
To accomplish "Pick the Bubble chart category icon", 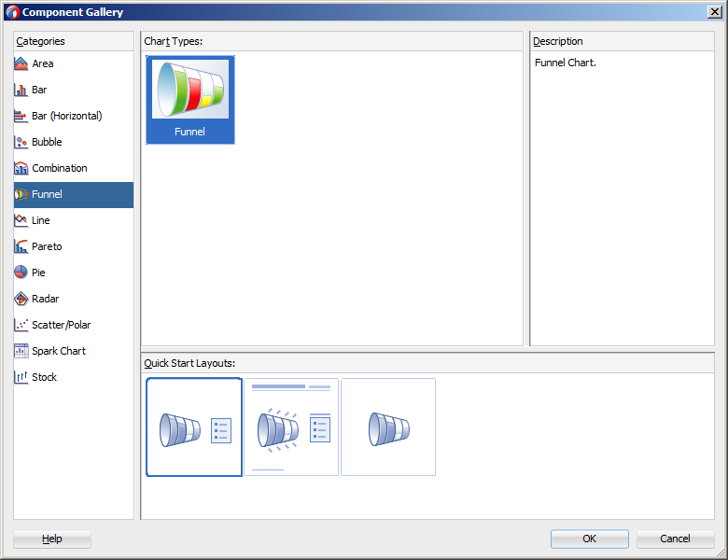I will tap(21, 142).
